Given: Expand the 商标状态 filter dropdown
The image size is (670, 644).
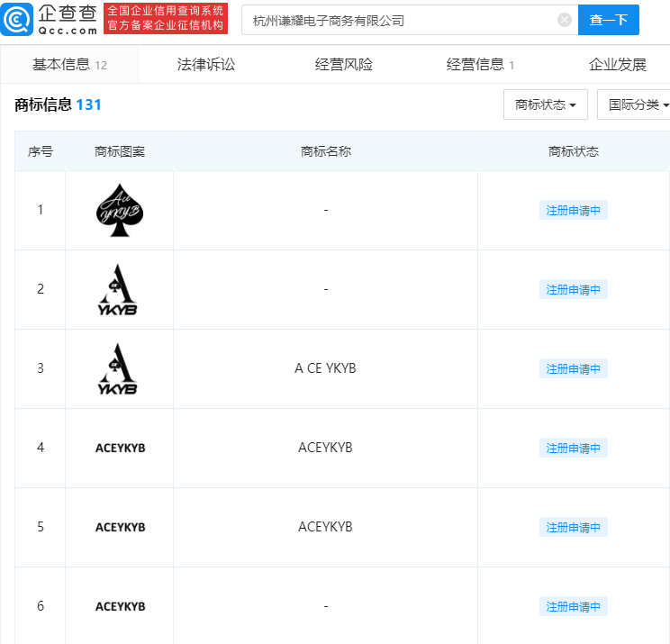Looking at the screenshot, I should coord(546,104).
